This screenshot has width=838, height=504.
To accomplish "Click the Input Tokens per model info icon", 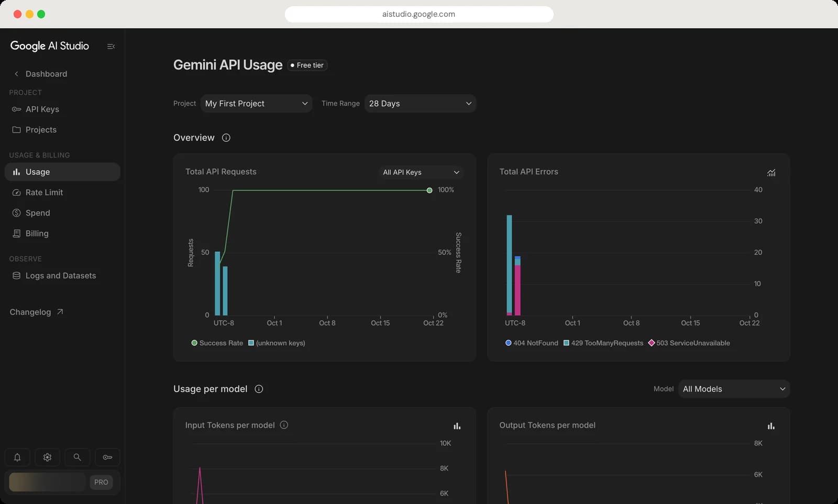I will point(284,425).
